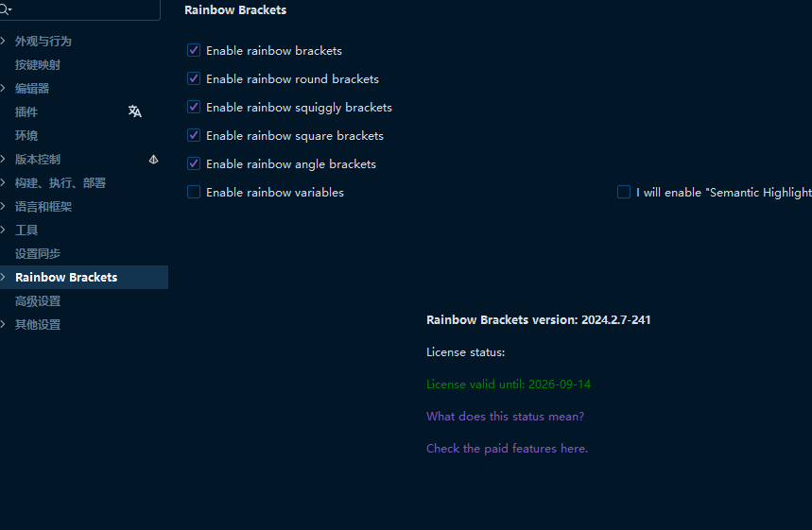Image resolution: width=812 pixels, height=530 pixels.
Task: Expand the 构建、执行、部署 section
Action: pyautogui.click(x=4, y=183)
